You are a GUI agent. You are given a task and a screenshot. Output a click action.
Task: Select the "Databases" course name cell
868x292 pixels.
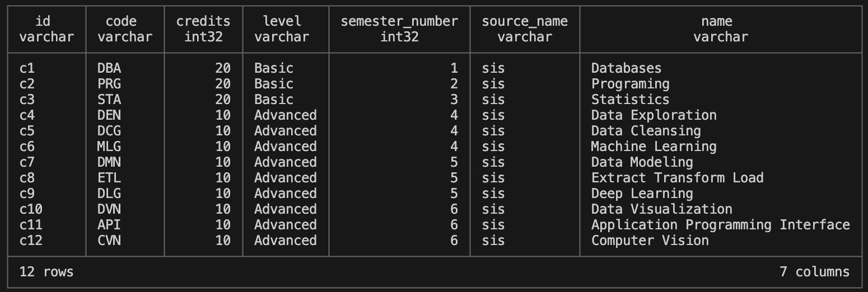626,68
